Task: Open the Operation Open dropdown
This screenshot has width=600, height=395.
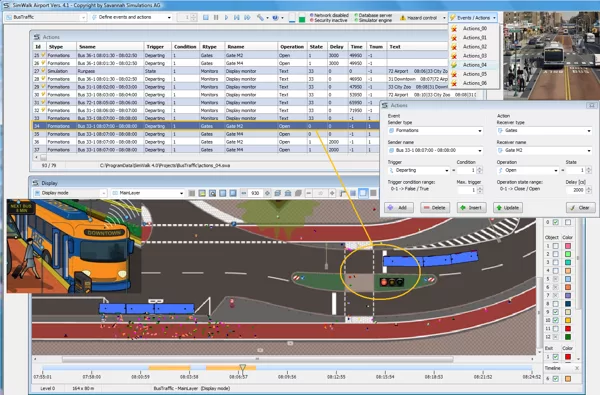Action: [528, 170]
